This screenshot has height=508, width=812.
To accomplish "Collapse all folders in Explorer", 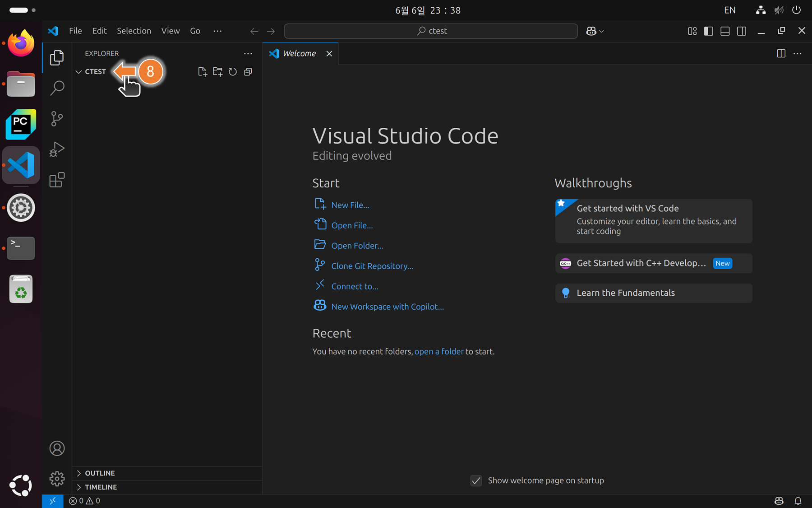I will pyautogui.click(x=248, y=72).
